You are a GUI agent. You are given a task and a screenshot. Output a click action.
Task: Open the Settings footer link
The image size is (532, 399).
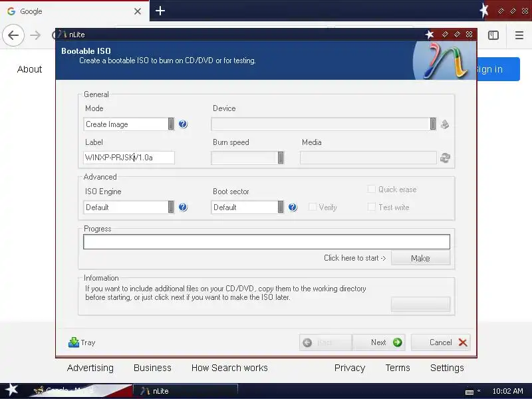(x=447, y=368)
